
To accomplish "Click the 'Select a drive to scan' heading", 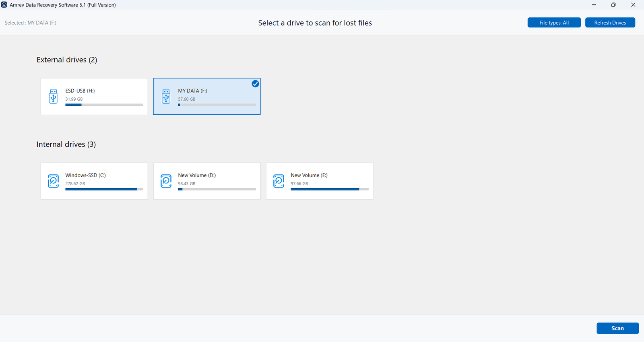I will pos(315,23).
